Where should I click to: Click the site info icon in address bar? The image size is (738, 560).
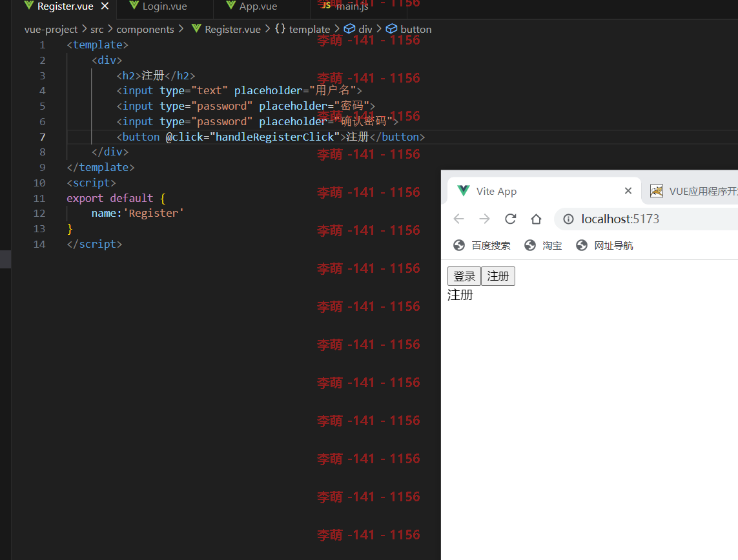[569, 219]
